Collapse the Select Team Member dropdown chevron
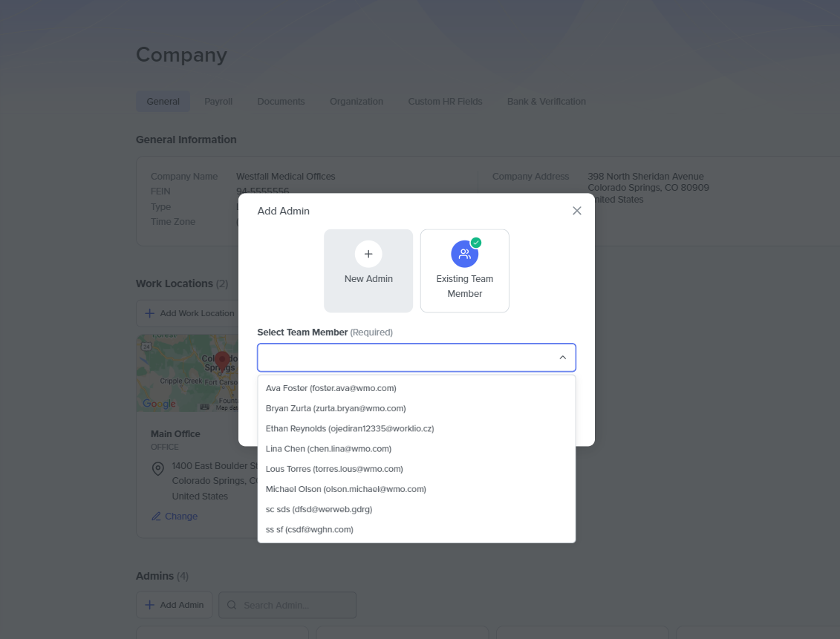The image size is (840, 639). coord(562,358)
